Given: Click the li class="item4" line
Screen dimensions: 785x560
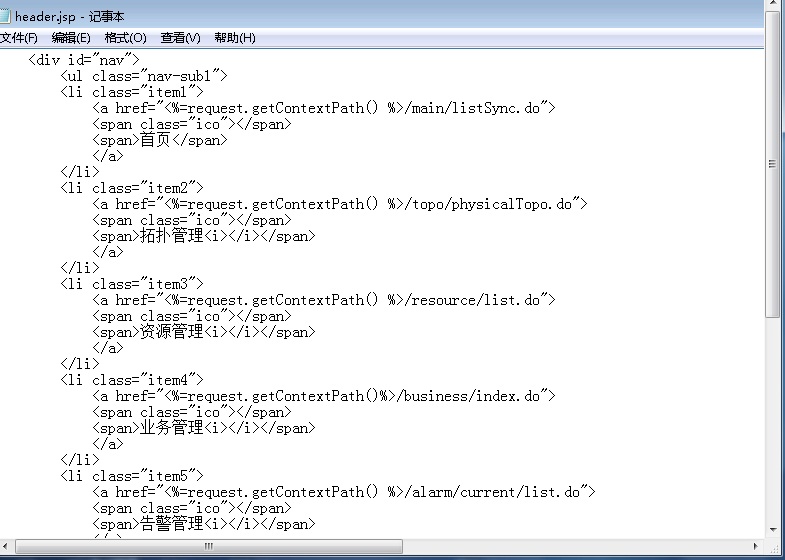Looking at the screenshot, I should (132, 380).
